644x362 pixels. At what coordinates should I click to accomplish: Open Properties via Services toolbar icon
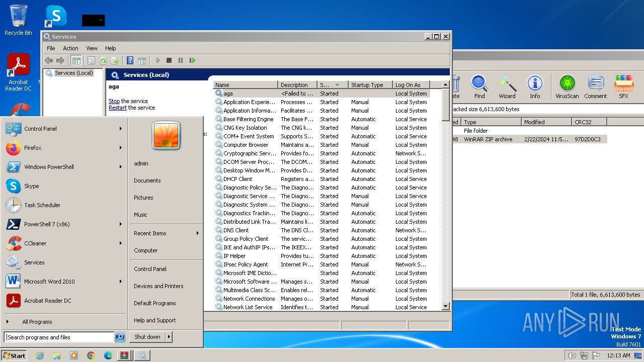pos(91,60)
